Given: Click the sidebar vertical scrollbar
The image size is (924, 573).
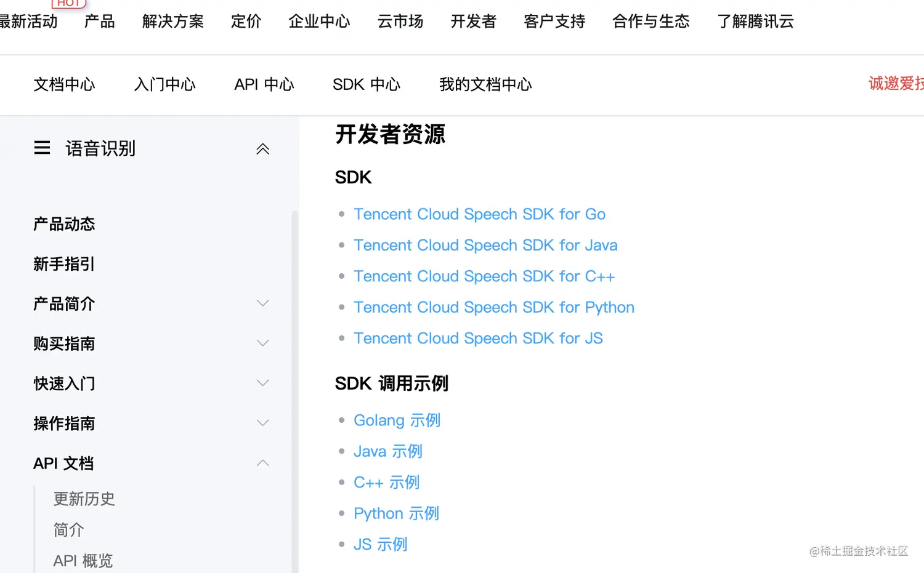Looking at the screenshot, I should [294, 391].
